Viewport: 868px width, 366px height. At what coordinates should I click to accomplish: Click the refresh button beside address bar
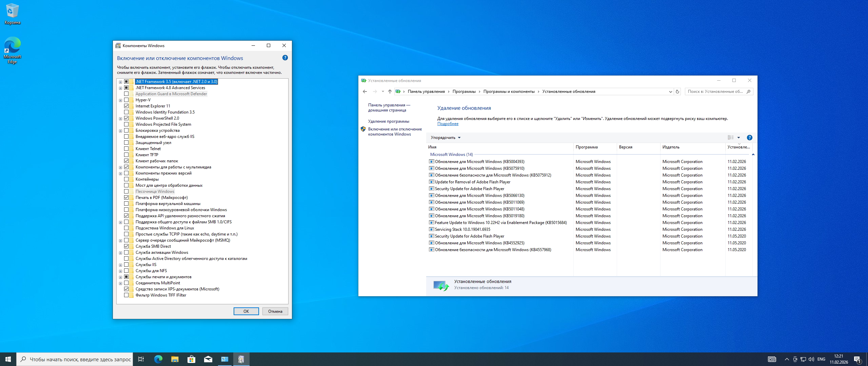coord(677,91)
